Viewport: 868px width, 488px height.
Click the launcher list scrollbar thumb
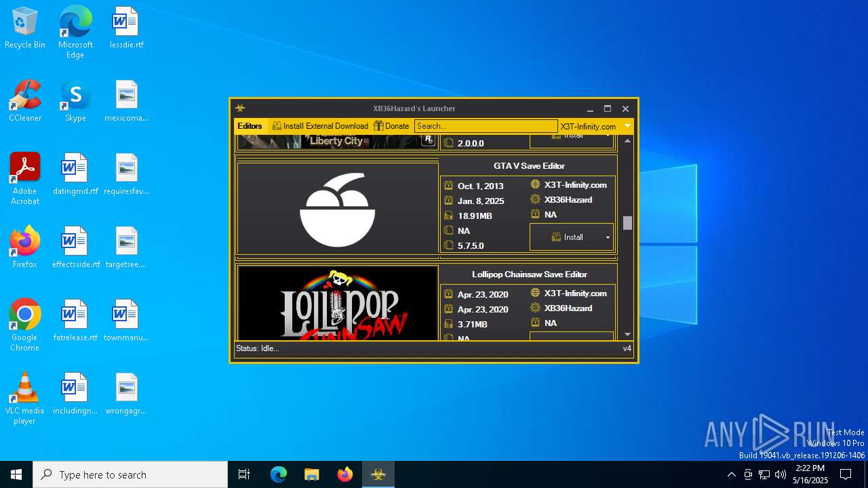(627, 223)
